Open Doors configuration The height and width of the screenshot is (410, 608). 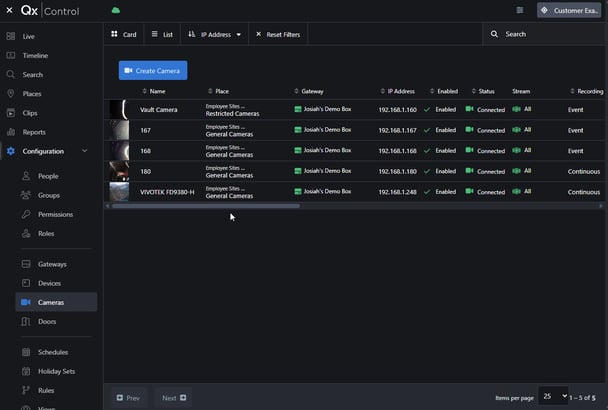pos(47,322)
